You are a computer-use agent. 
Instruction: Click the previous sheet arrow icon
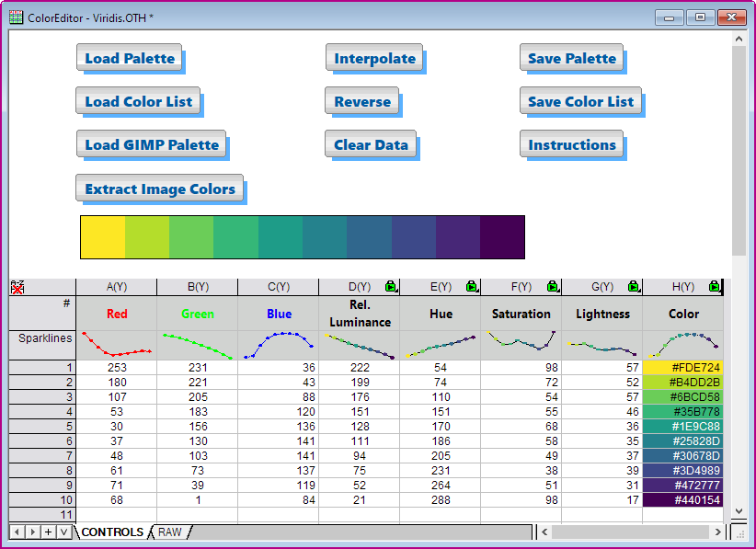pyautogui.click(x=17, y=532)
